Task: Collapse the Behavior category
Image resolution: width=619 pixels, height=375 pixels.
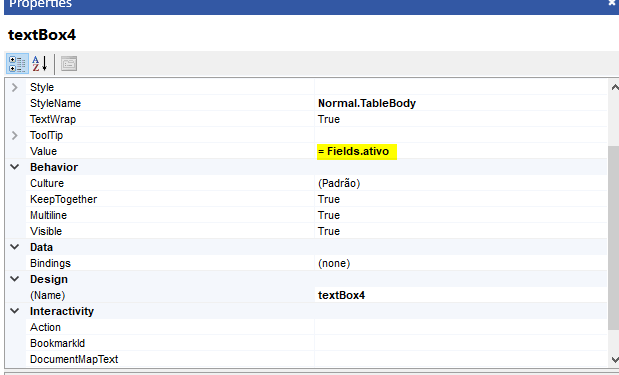Action: (15, 167)
